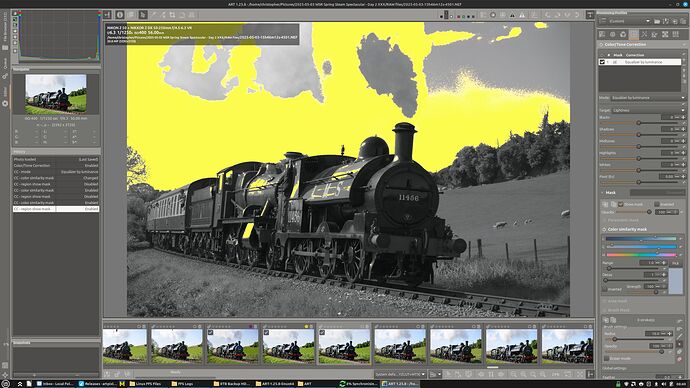Open the Mode dropdown
The width and height of the screenshot is (690, 388).
pyautogui.click(x=649, y=98)
